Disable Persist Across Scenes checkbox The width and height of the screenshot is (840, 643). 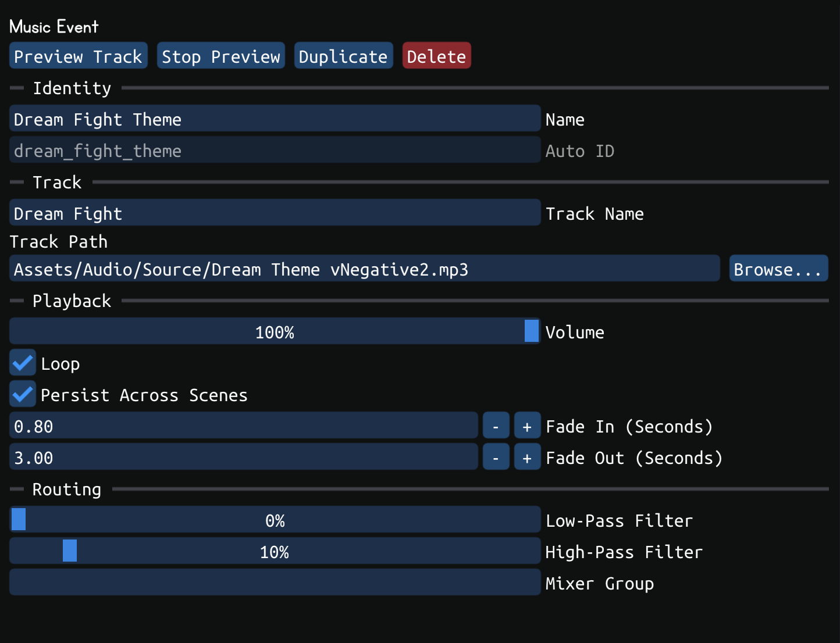(x=23, y=395)
